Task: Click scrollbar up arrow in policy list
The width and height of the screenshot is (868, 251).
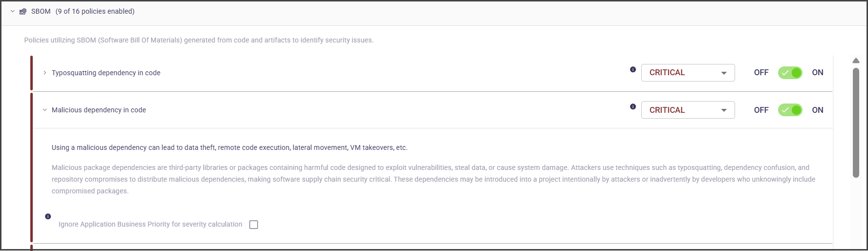Action: tap(856, 61)
